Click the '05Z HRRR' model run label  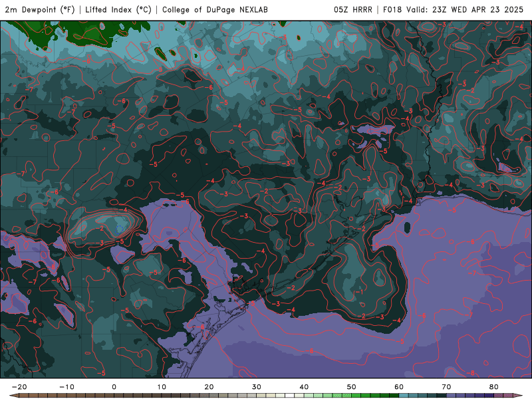(x=353, y=9)
